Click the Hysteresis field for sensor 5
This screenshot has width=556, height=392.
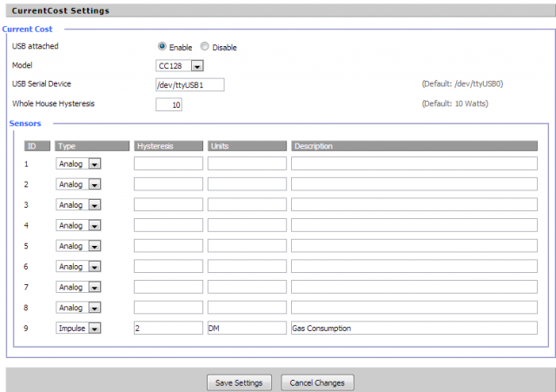pyautogui.click(x=169, y=246)
